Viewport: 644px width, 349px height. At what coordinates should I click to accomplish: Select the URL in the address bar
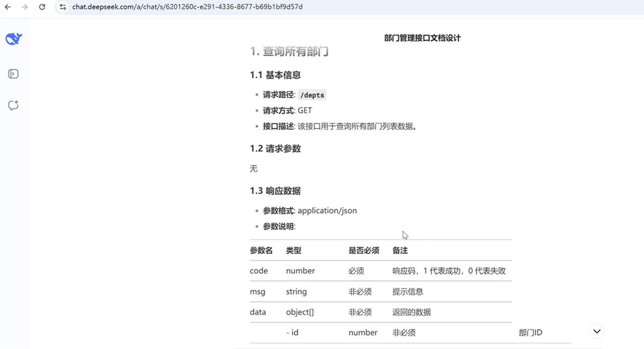pyautogui.click(x=188, y=7)
